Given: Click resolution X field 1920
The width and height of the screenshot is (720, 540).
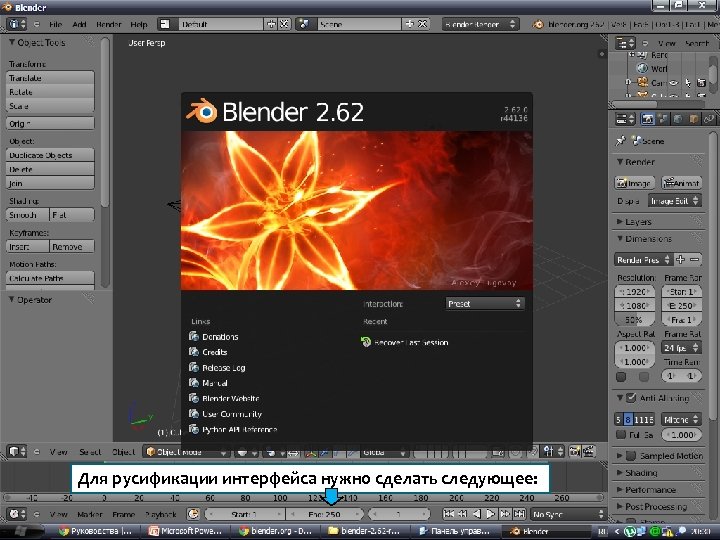Looking at the screenshot, I should 635,292.
